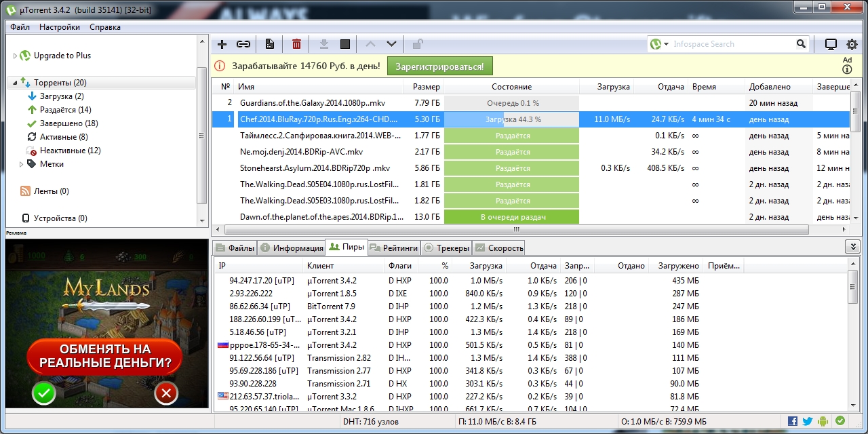Expand the Upgrade to Plus node arrow

[x=14, y=56]
